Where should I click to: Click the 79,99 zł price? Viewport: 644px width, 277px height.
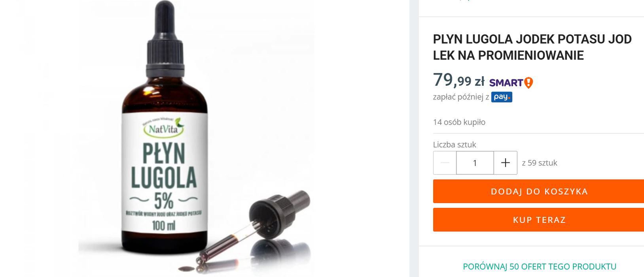pyautogui.click(x=459, y=80)
